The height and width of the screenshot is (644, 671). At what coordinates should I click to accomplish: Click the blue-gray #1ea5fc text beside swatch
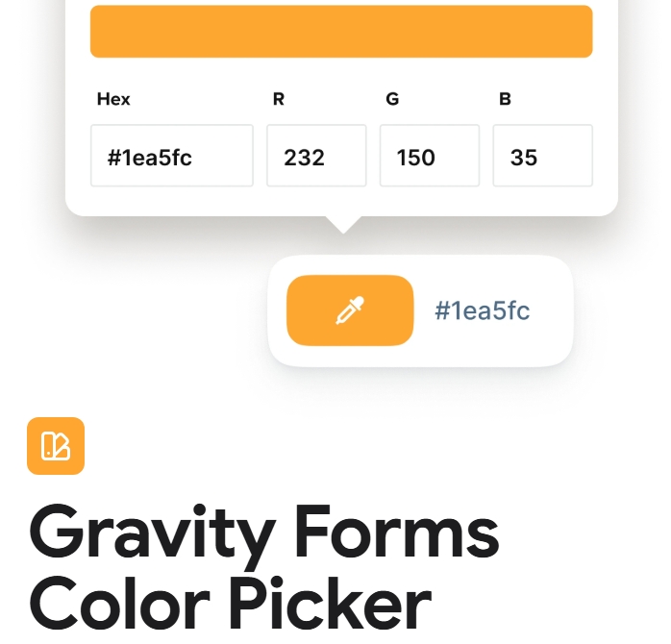pyautogui.click(x=483, y=310)
